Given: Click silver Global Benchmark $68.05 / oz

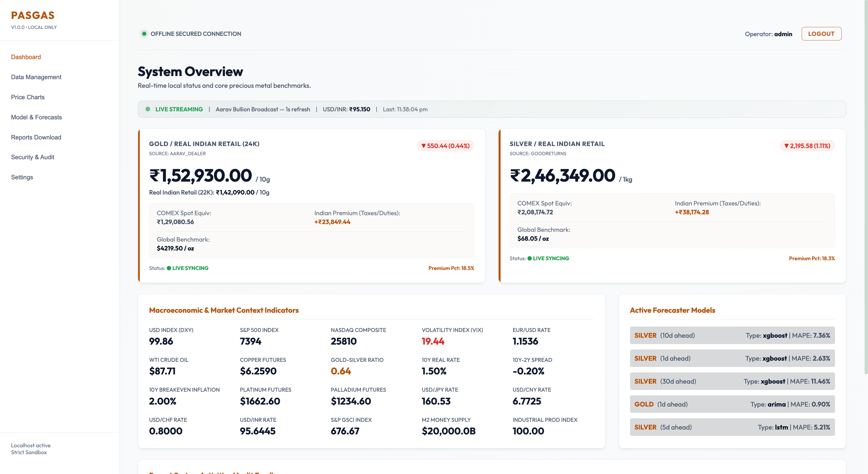Looking at the screenshot, I should 533,238.
